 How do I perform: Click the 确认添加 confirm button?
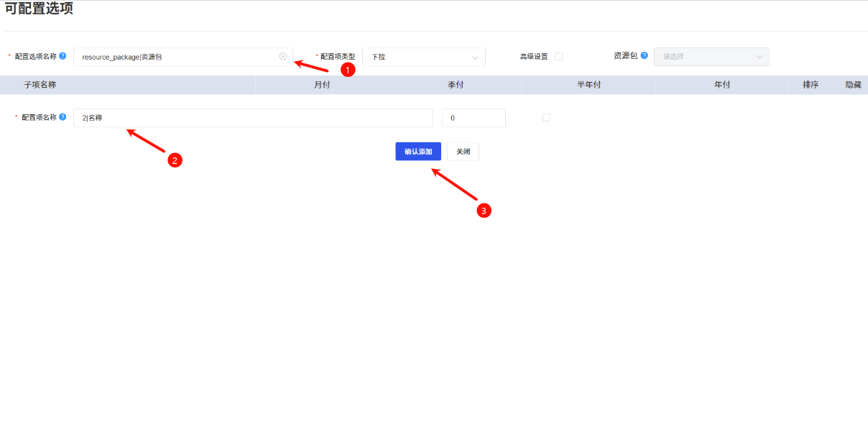(417, 151)
